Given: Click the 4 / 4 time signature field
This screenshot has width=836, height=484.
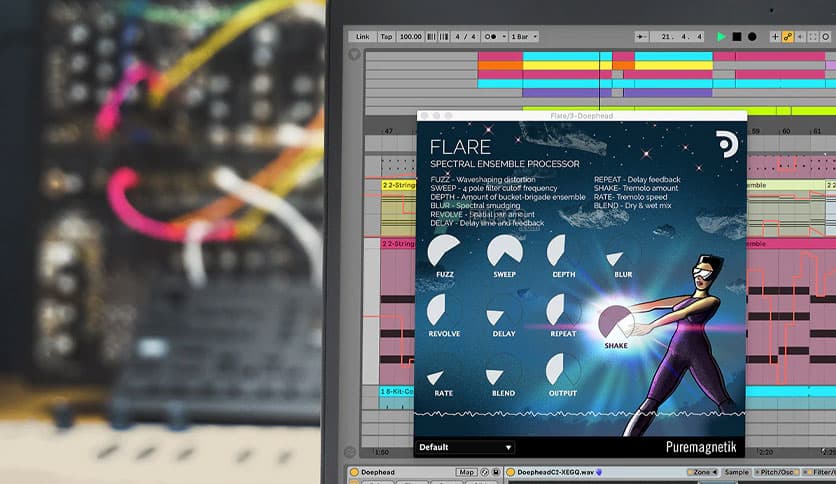Looking at the screenshot, I should click(465, 37).
